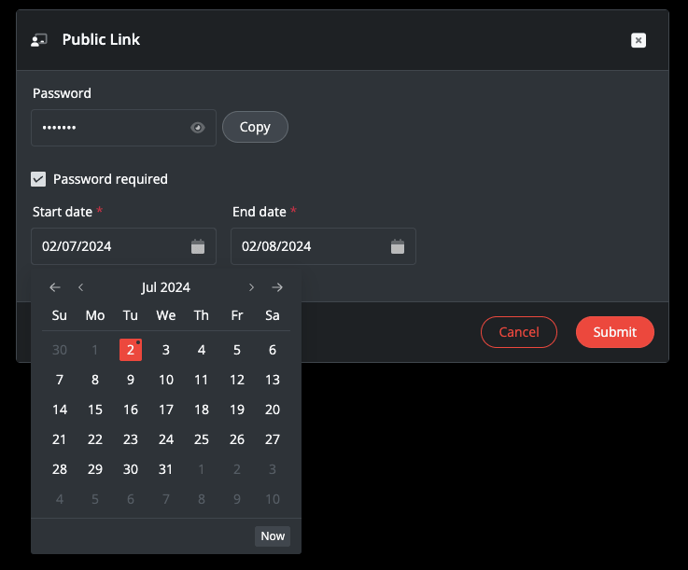
Task: Click the Start date input field
Action: pos(124,246)
